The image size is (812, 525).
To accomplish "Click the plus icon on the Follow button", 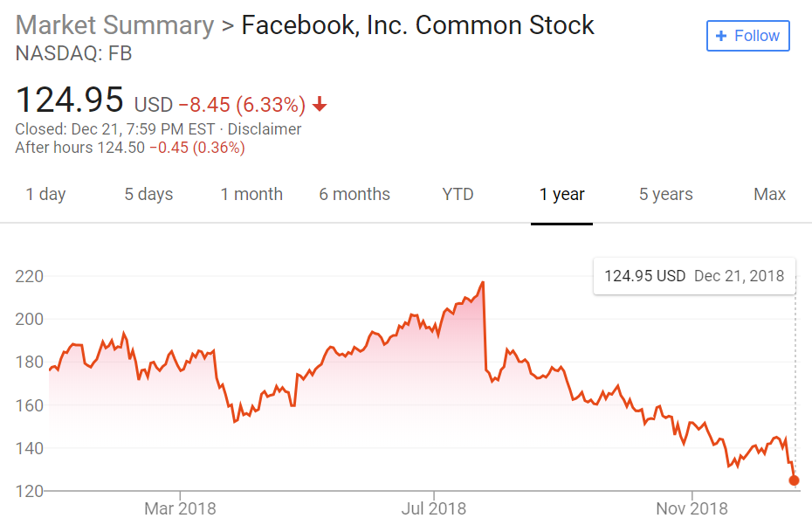I will (721, 36).
